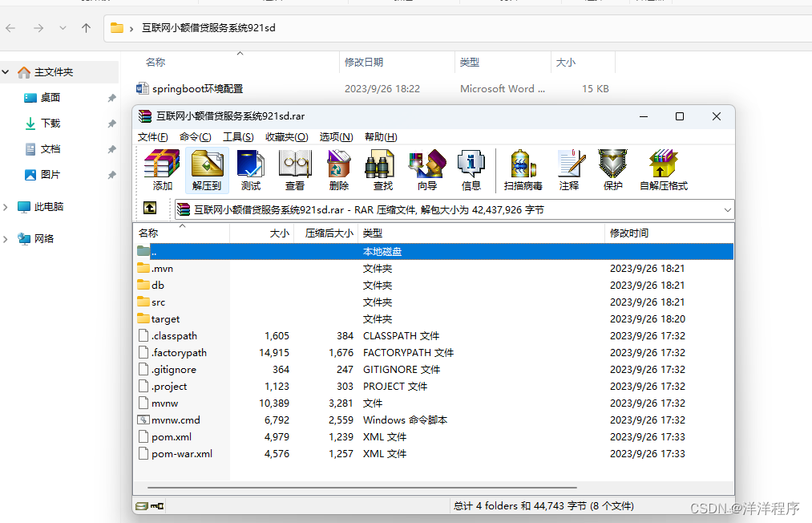The image size is (812, 523).
Task: Click the Explorer address bar path text
Action: 208,28
